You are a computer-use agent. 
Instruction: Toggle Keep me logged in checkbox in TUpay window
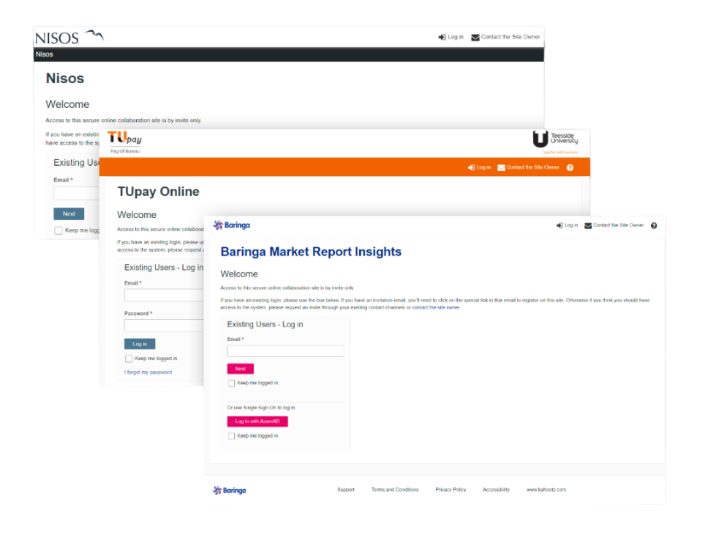click(x=129, y=359)
